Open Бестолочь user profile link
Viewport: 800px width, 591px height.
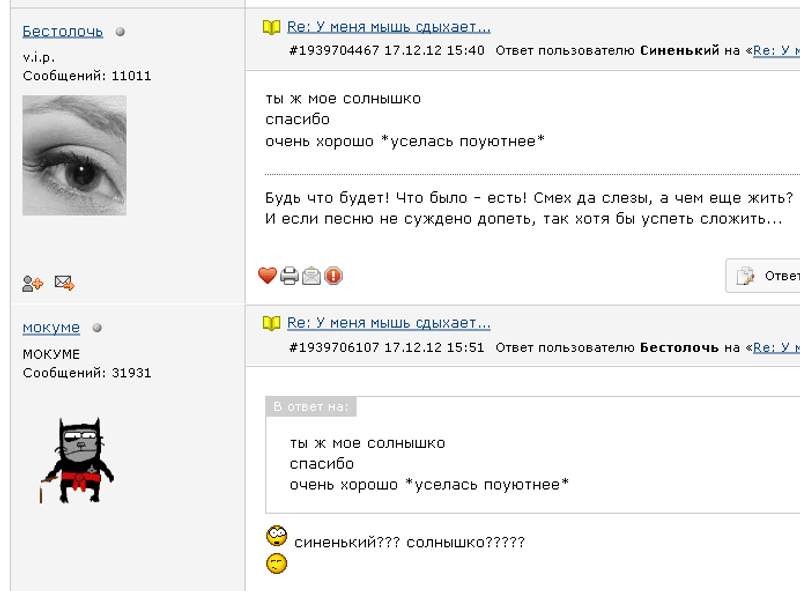(62, 31)
